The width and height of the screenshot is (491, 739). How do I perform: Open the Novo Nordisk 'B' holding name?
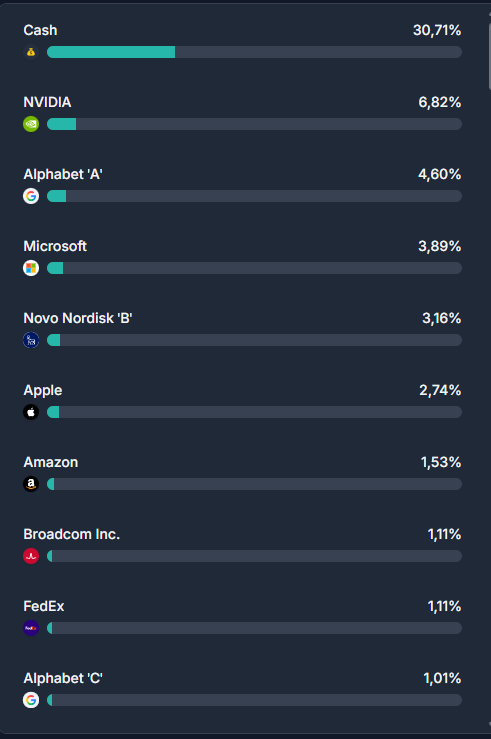(78, 318)
